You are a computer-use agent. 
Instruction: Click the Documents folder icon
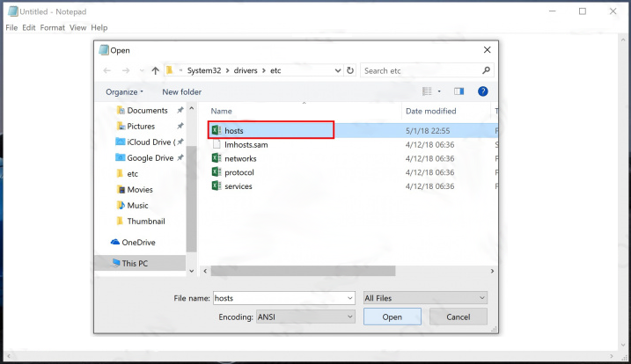[121, 110]
